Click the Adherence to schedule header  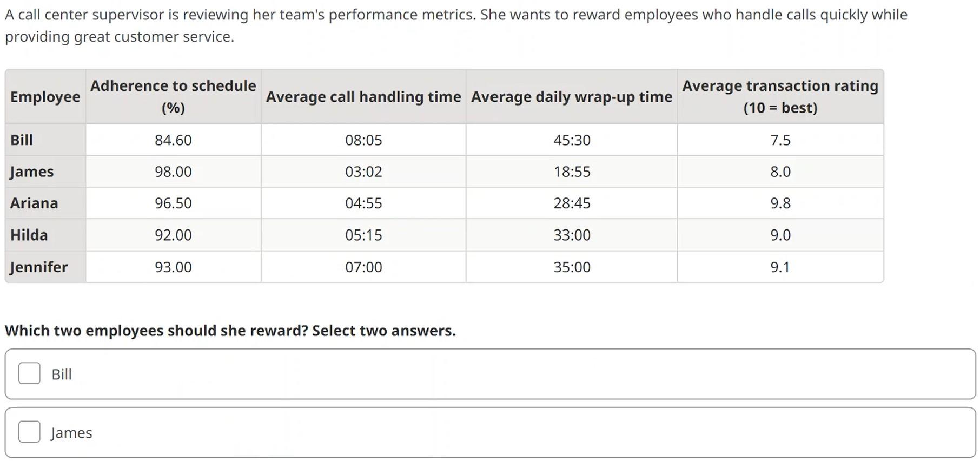173,96
